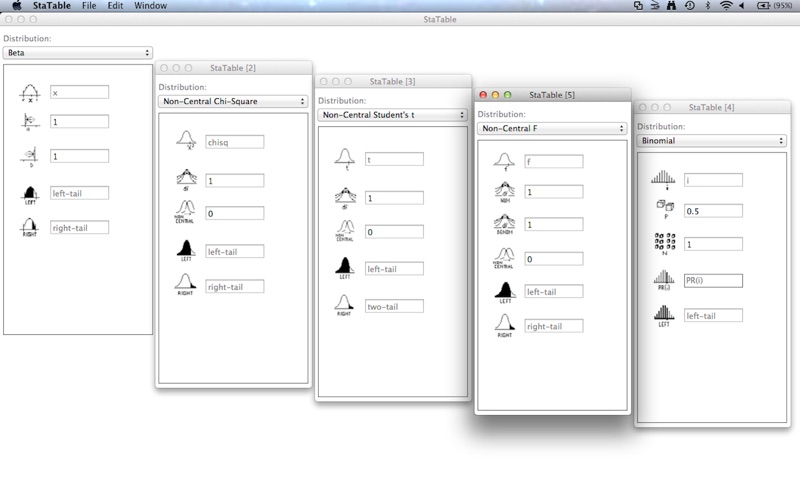Viewport: 800px width, 500px height.
Task: Click the probability field showing 0.5
Action: click(x=713, y=211)
